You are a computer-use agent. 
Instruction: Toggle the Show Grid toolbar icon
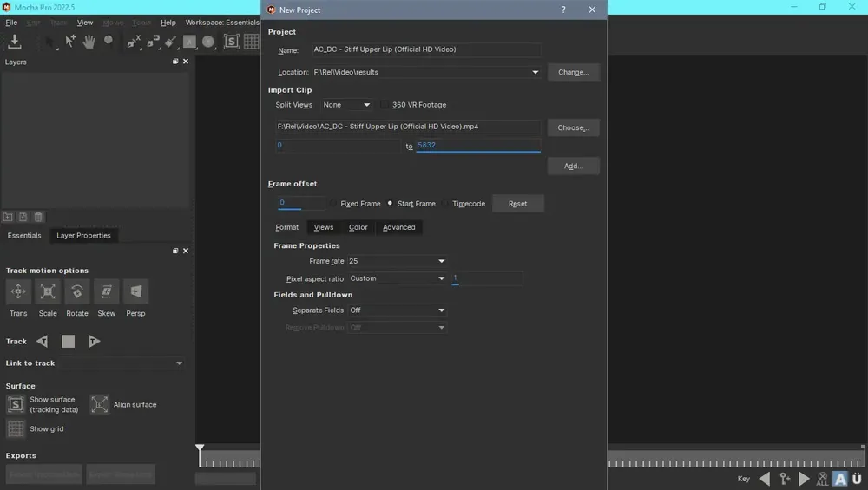point(252,42)
